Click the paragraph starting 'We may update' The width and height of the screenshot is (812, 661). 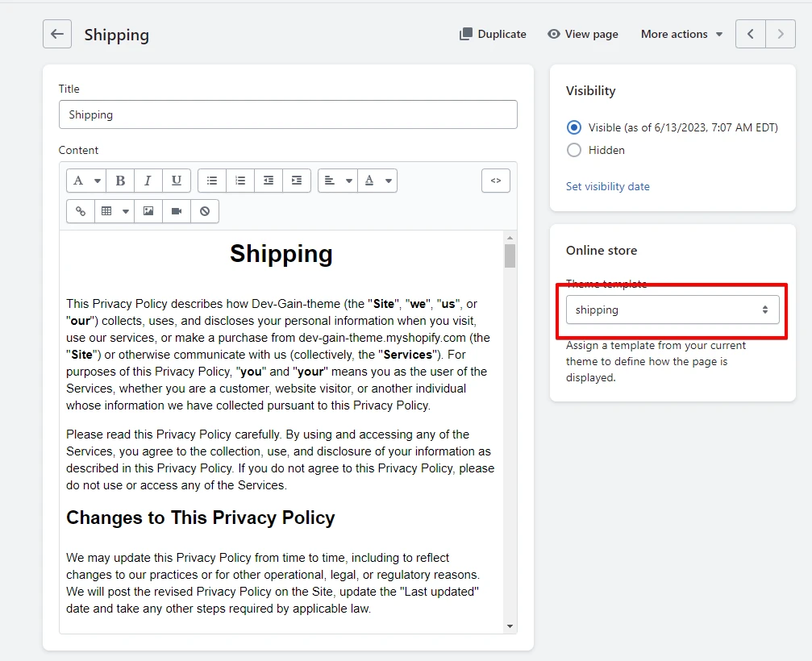273,583
